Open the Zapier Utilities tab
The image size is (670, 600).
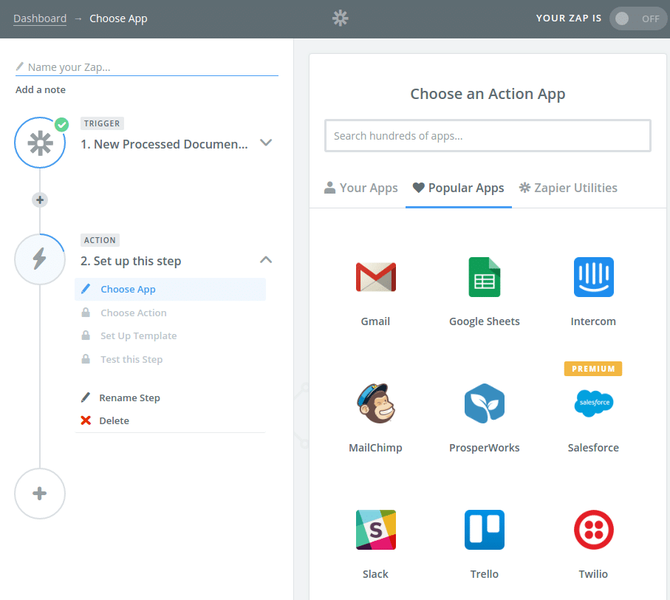[x=568, y=188]
